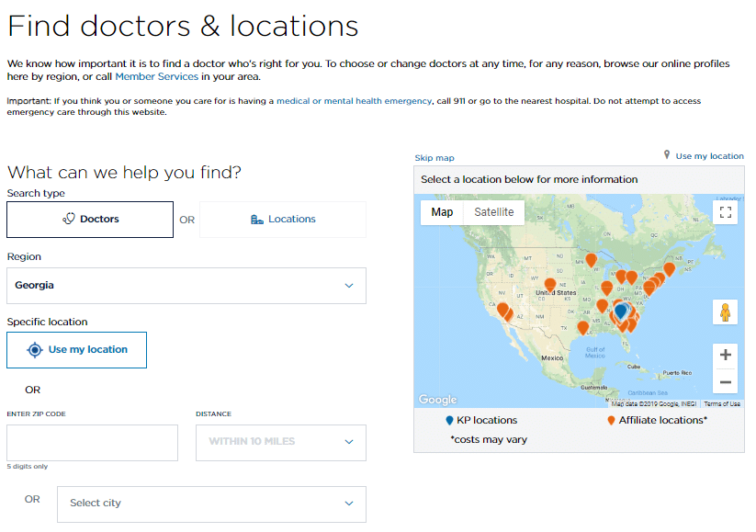
Task: Focus the Enter ZIP code field
Action: coord(92,443)
